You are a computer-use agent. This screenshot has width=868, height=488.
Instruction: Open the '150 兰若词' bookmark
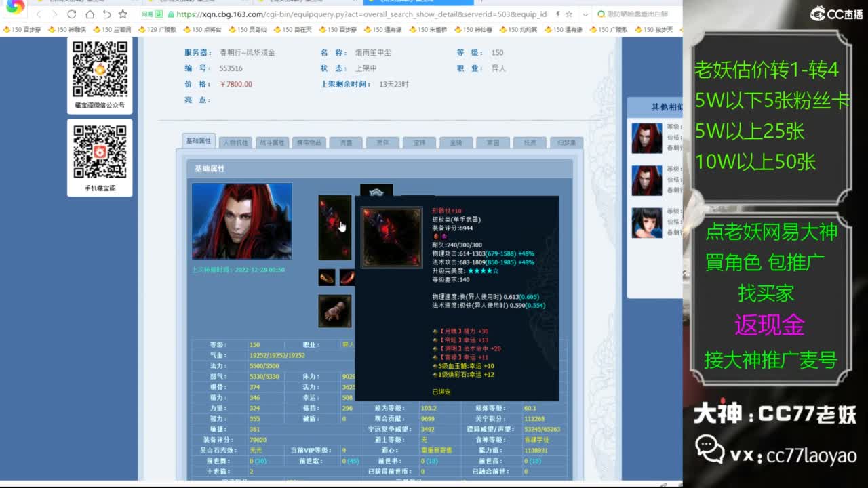pyautogui.click(x=112, y=30)
